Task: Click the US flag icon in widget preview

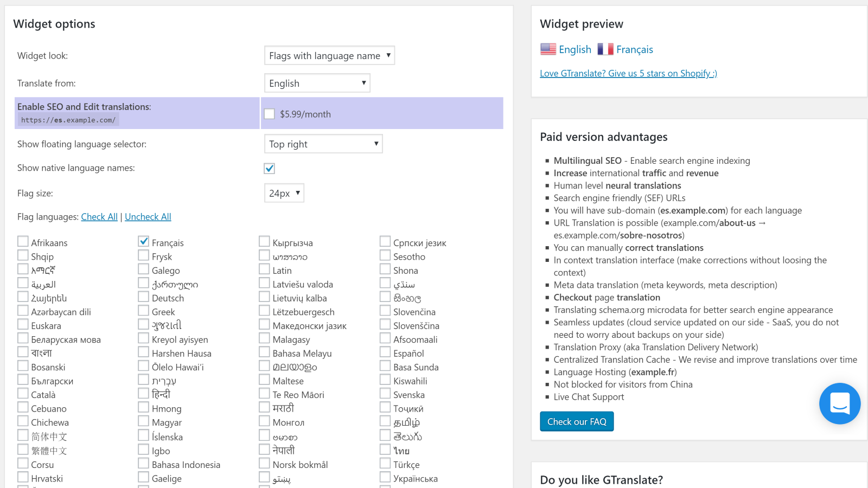Action: [548, 49]
